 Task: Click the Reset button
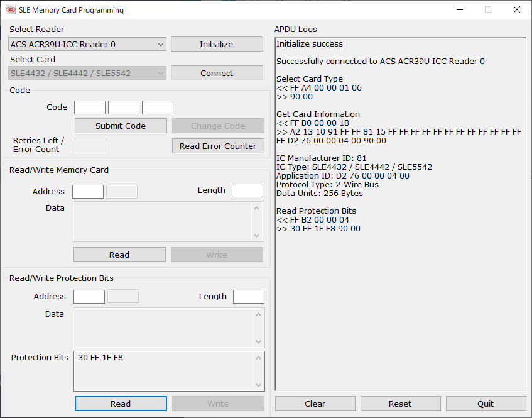[400, 404]
